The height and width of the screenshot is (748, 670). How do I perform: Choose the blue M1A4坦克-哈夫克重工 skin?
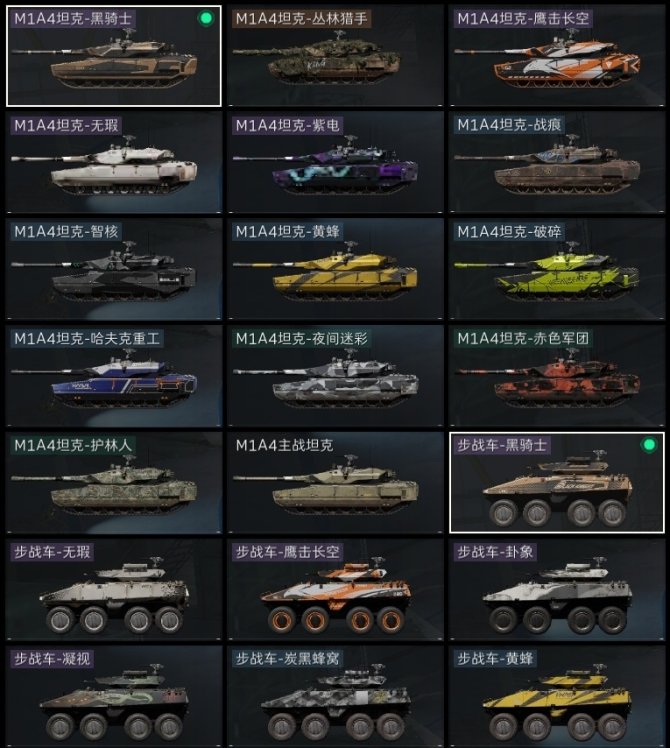click(x=114, y=376)
